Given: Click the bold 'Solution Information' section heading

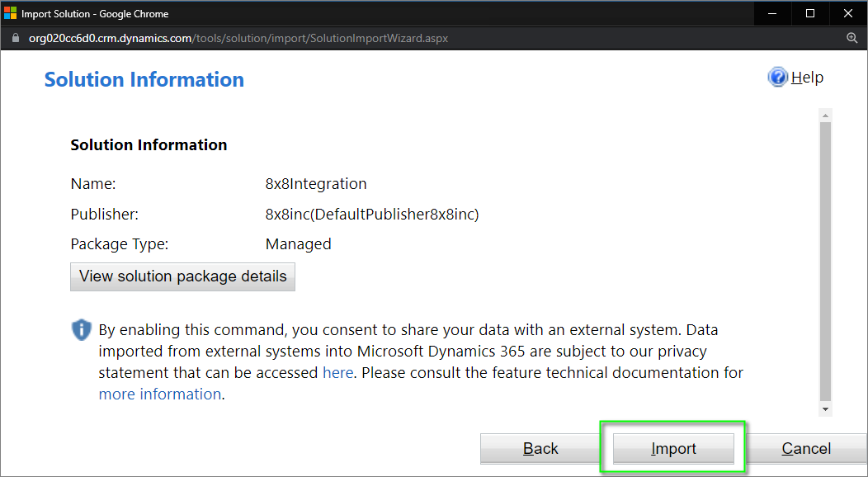Looking at the screenshot, I should coord(149,145).
